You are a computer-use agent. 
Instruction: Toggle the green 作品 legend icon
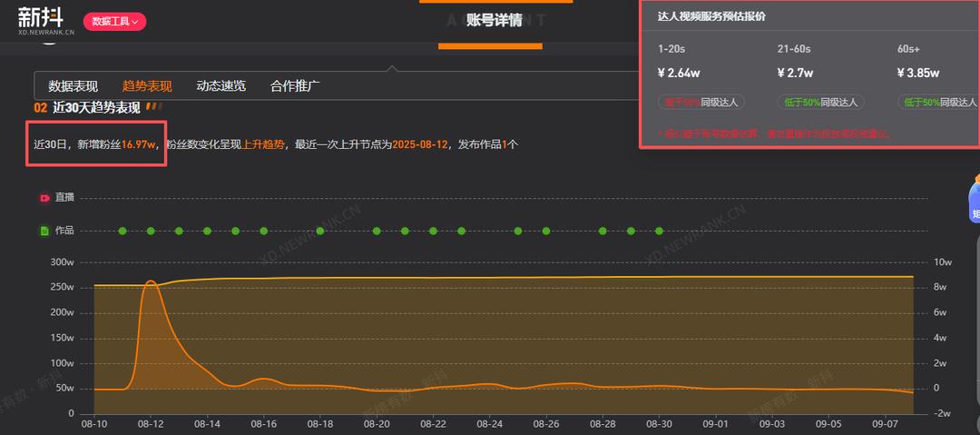[x=44, y=231]
